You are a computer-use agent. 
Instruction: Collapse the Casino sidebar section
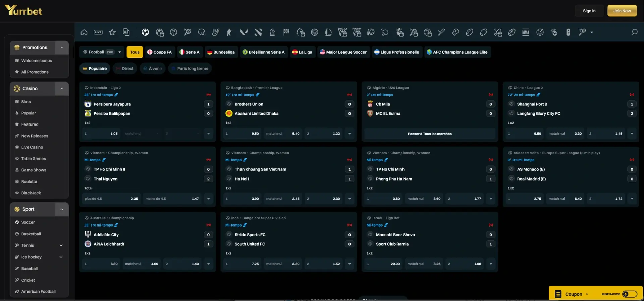click(62, 89)
